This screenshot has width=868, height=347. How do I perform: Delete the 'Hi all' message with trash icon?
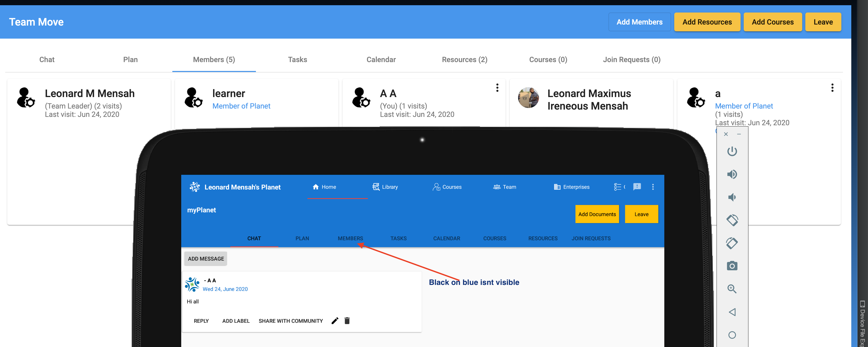pyautogui.click(x=347, y=320)
